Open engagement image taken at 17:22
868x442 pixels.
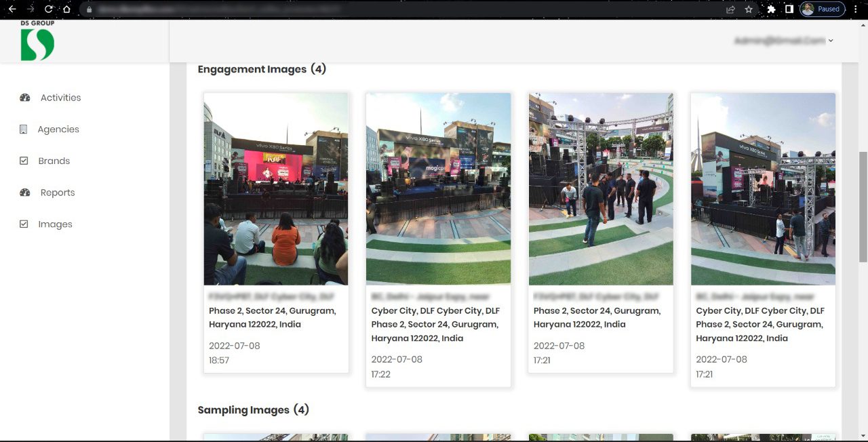coord(438,189)
